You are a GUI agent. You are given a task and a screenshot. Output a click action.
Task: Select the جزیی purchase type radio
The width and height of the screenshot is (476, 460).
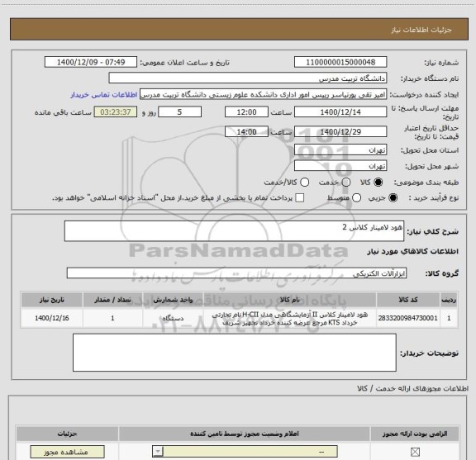[393, 198]
